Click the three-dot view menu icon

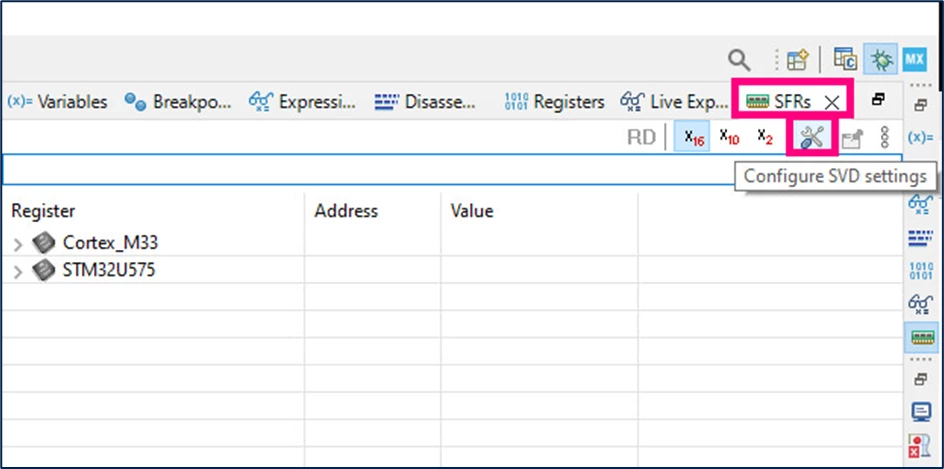click(884, 138)
